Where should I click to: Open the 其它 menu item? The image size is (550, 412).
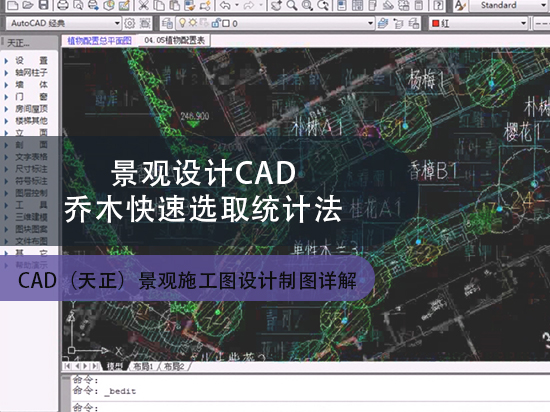point(31,253)
